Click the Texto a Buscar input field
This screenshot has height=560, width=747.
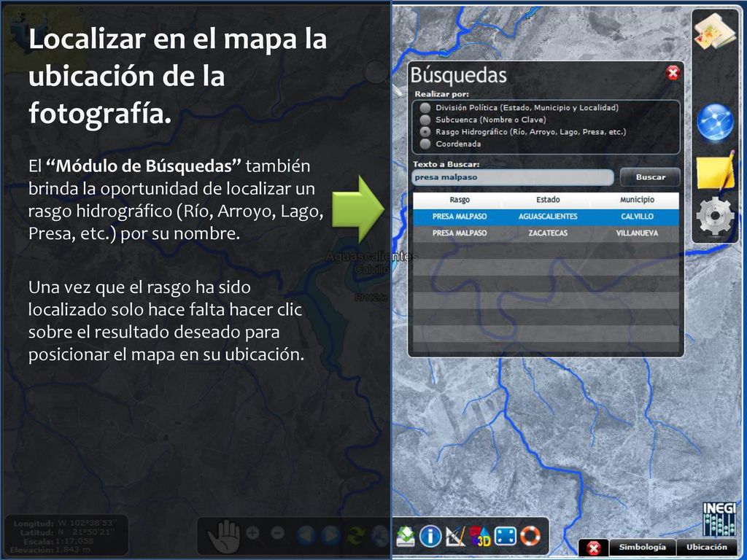click(513, 177)
